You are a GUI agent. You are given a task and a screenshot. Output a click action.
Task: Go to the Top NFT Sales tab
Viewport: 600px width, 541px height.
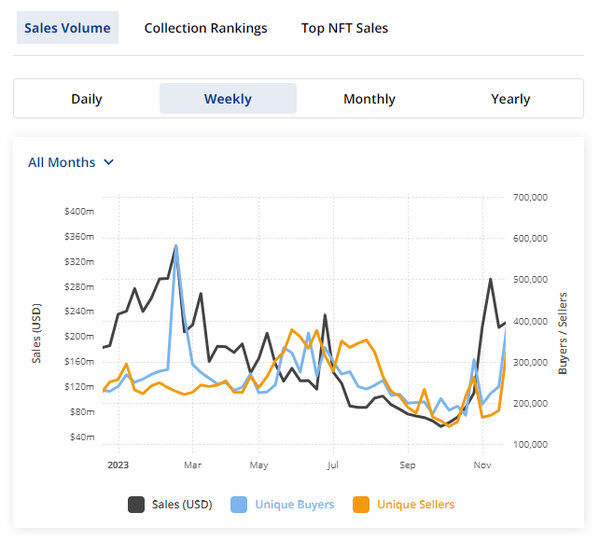(344, 28)
